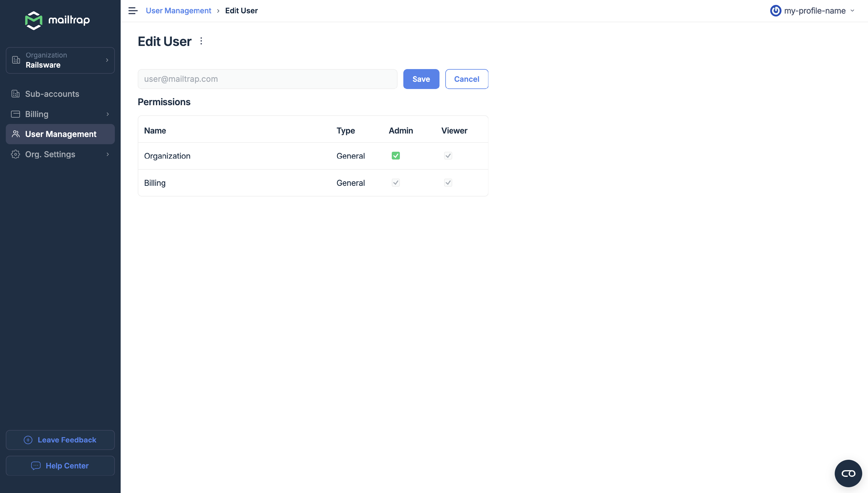The width and height of the screenshot is (868, 493).
Task: Toggle sidebar with hamburger menu icon
Action: pyautogui.click(x=133, y=11)
